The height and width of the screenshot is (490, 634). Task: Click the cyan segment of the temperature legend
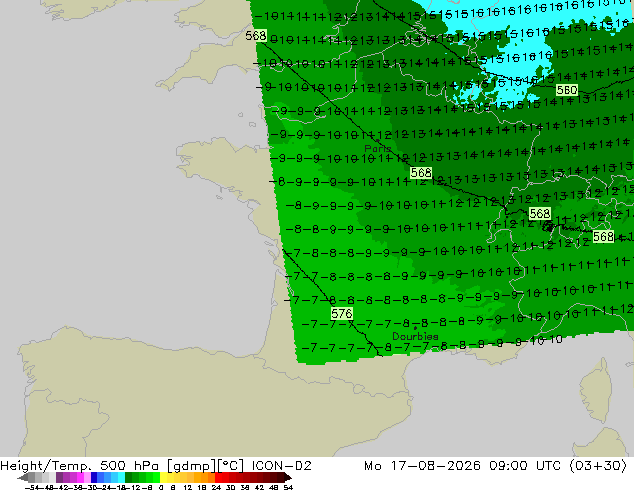[x=121, y=477]
